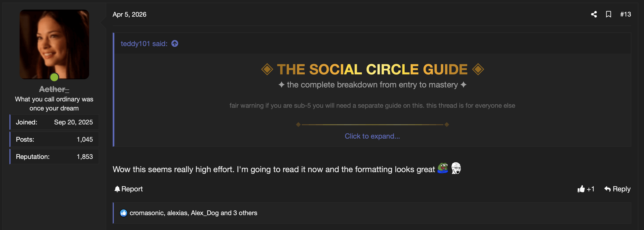This screenshot has height=230, width=644.
Task: Reply to Aether_'s post
Action: (617, 189)
